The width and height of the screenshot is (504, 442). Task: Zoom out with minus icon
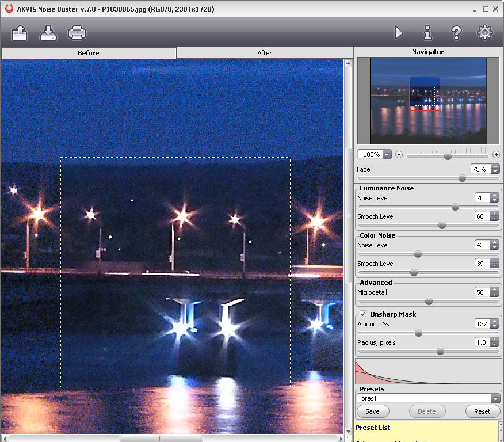[399, 155]
